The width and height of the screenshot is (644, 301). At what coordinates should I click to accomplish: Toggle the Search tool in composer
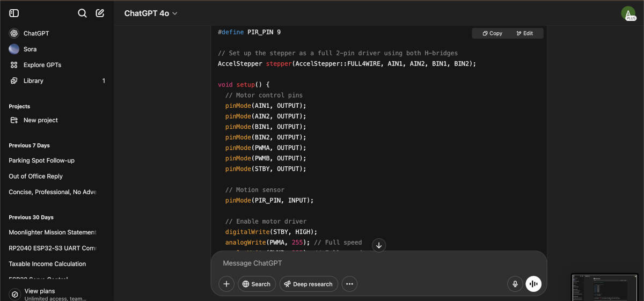coord(257,284)
